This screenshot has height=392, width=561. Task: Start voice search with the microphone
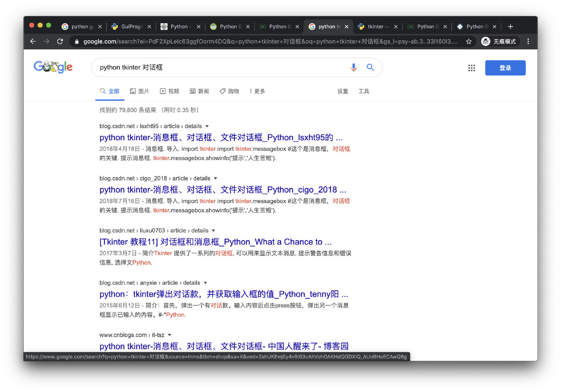point(354,67)
